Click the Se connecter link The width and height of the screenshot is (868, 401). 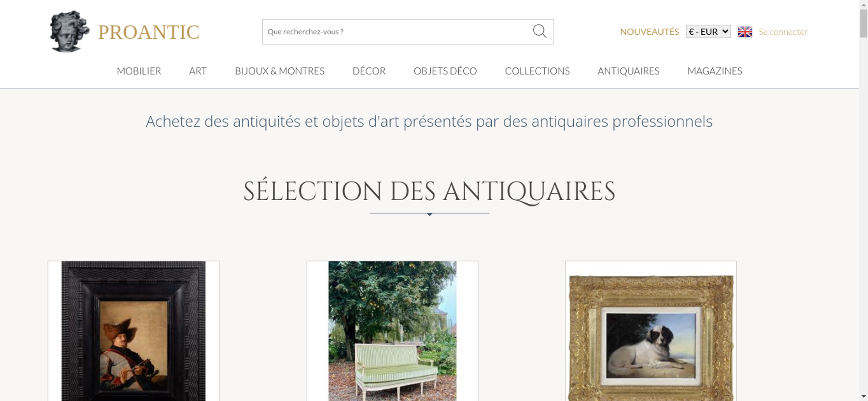783,32
